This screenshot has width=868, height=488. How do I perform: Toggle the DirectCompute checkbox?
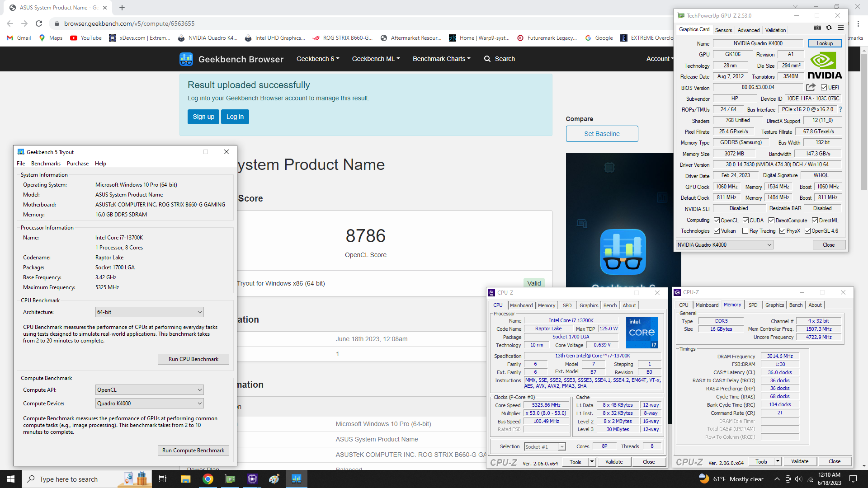pos(771,221)
